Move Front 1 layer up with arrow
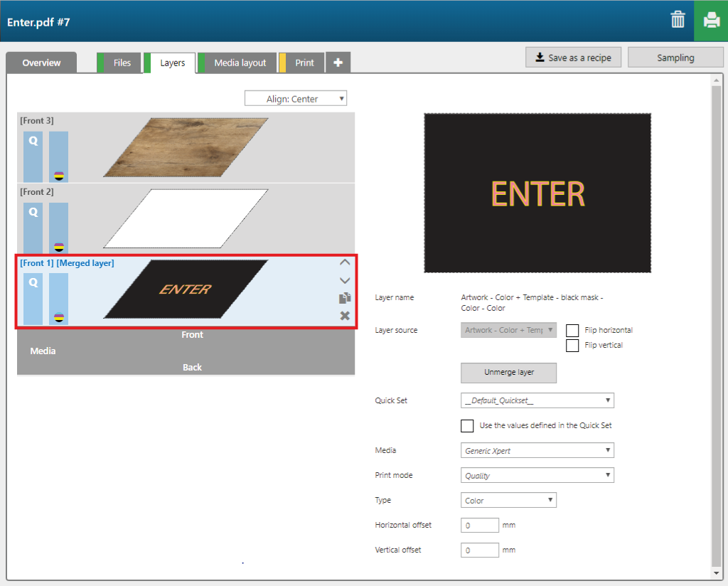The image size is (728, 586). coord(345,262)
